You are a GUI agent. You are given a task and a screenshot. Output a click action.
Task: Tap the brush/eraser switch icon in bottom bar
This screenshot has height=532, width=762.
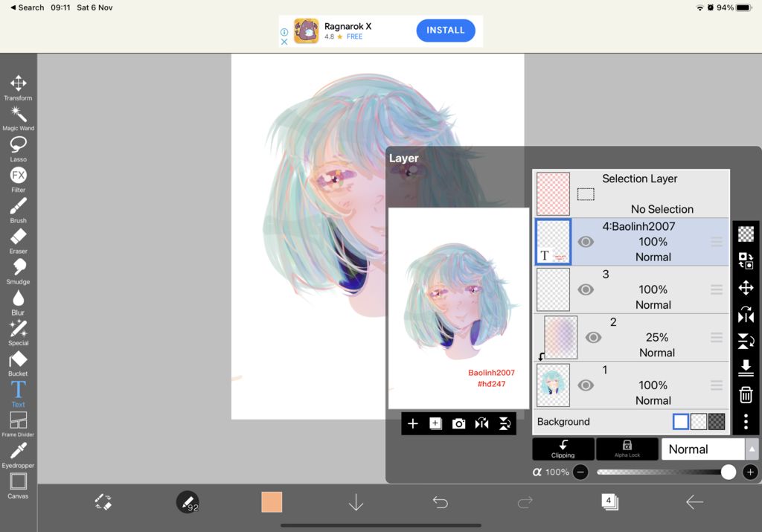pos(103,502)
